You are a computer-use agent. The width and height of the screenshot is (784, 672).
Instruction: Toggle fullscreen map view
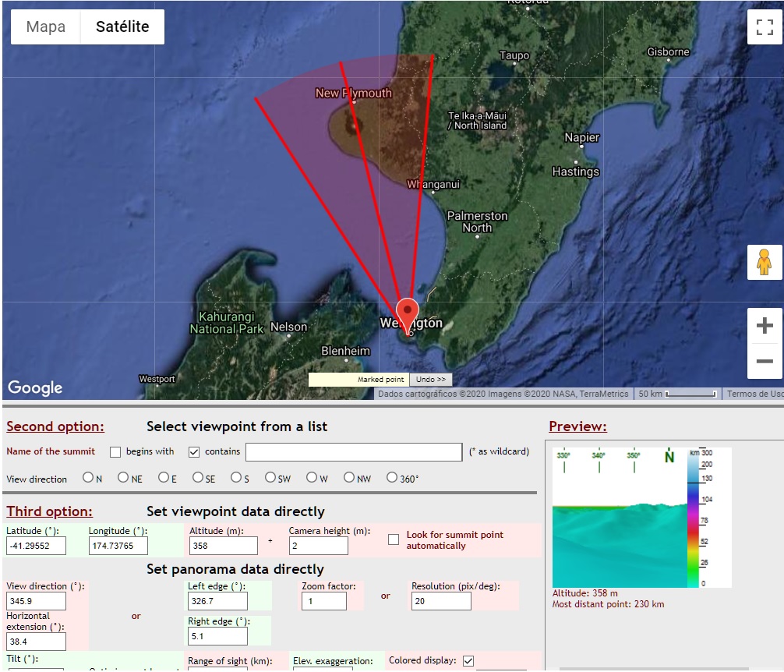pyautogui.click(x=765, y=27)
